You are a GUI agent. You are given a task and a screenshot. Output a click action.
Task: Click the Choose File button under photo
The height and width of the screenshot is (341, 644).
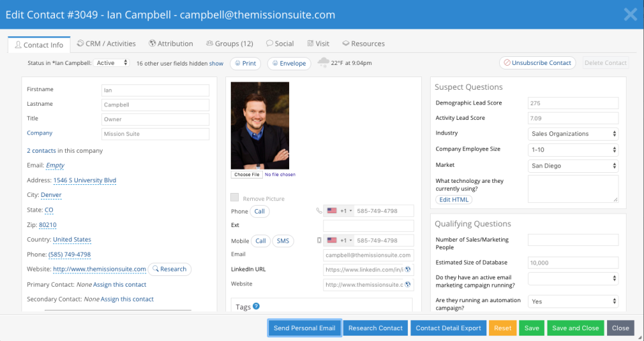[x=246, y=175]
